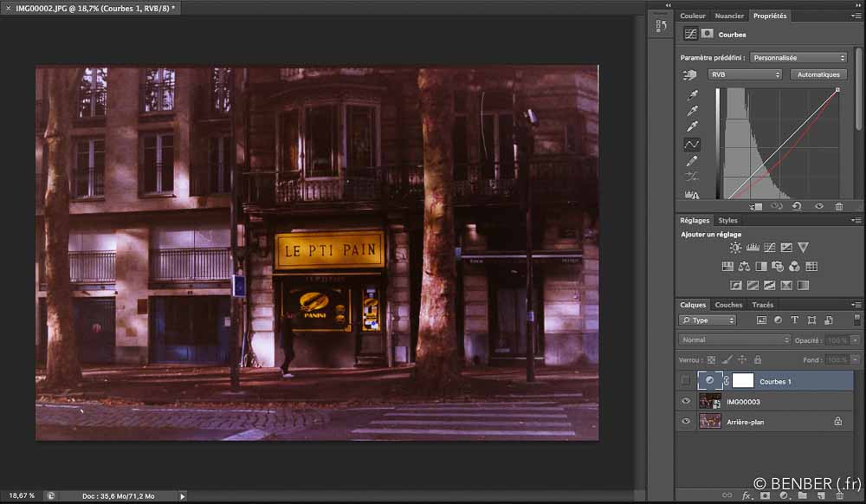Add a Levels adjustment from Réglages

[753, 248]
